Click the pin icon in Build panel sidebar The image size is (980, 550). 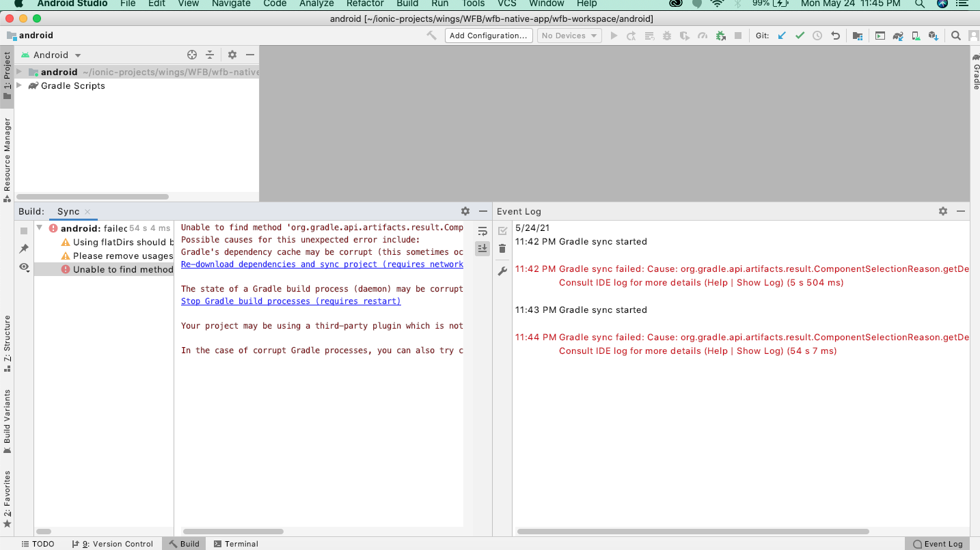[24, 249]
